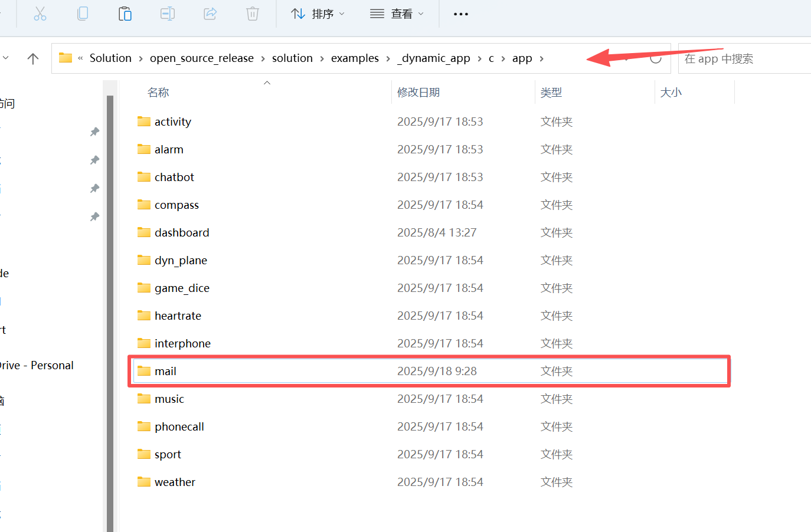Click the Rename icon
The image size is (811, 532).
(168, 14)
